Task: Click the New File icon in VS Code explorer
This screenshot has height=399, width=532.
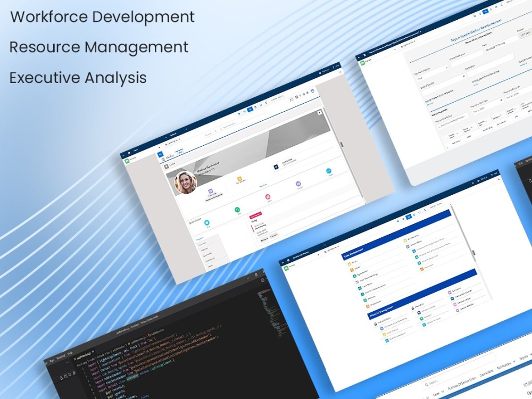Action: tap(61, 378)
